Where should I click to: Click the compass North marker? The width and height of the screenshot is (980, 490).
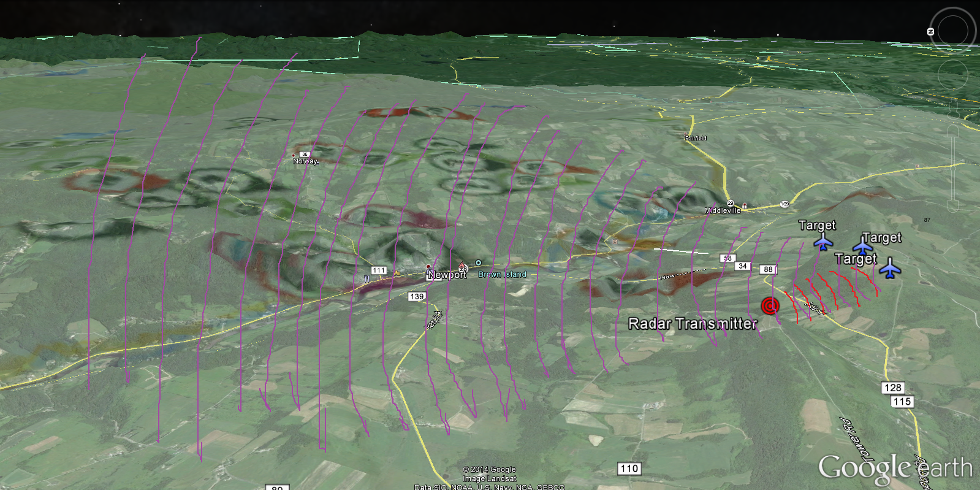click(930, 31)
